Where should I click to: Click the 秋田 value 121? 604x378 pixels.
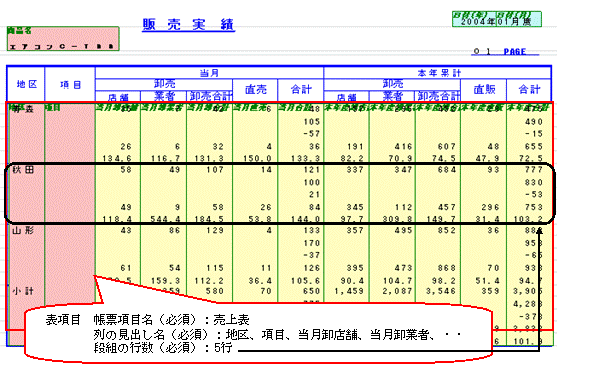311,170
